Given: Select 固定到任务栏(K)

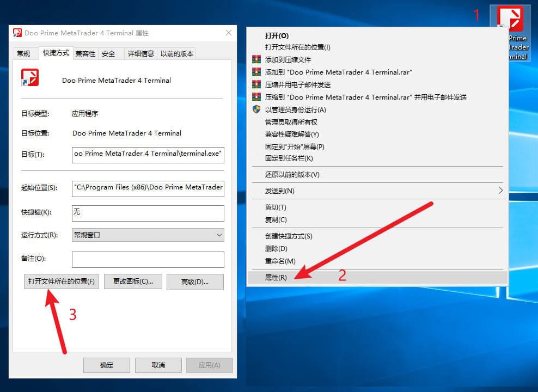Looking at the screenshot, I should click(377, 158).
